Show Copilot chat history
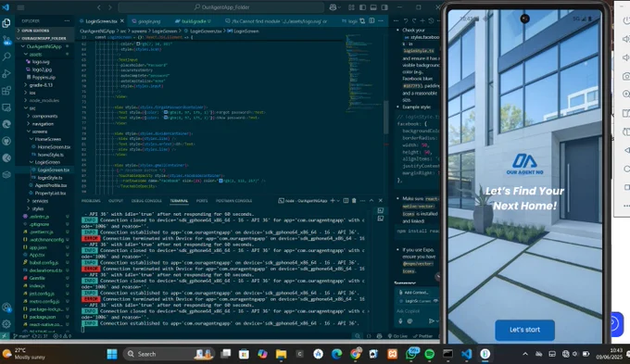 click(x=431, y=20)
